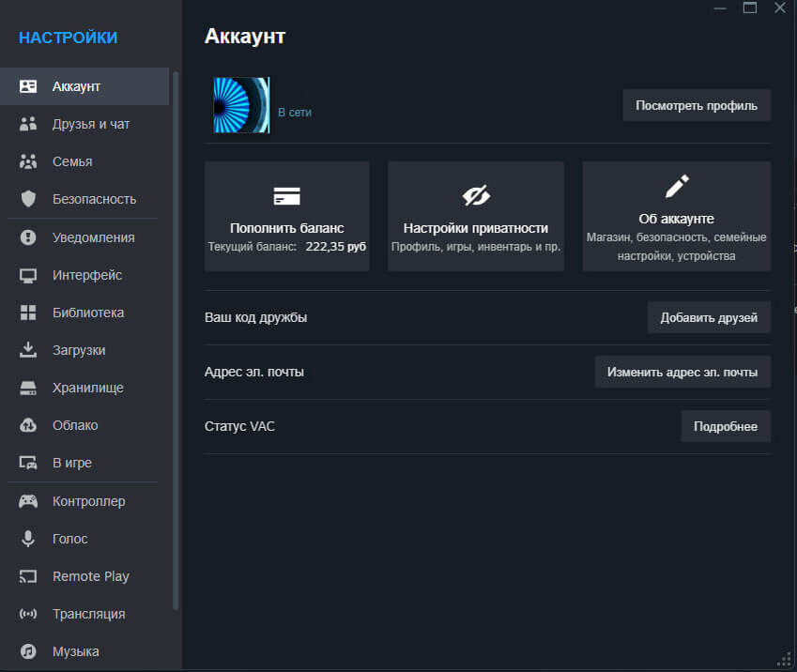Click the Controller gamepad icon
This screenshot has width=797, height=672.
(x=28, y=501)
